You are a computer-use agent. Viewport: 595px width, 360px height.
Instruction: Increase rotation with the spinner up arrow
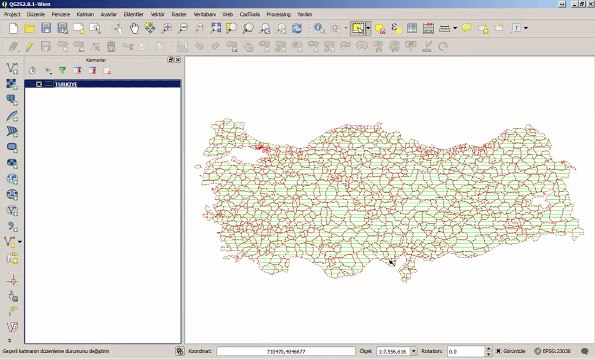[488, 349]
